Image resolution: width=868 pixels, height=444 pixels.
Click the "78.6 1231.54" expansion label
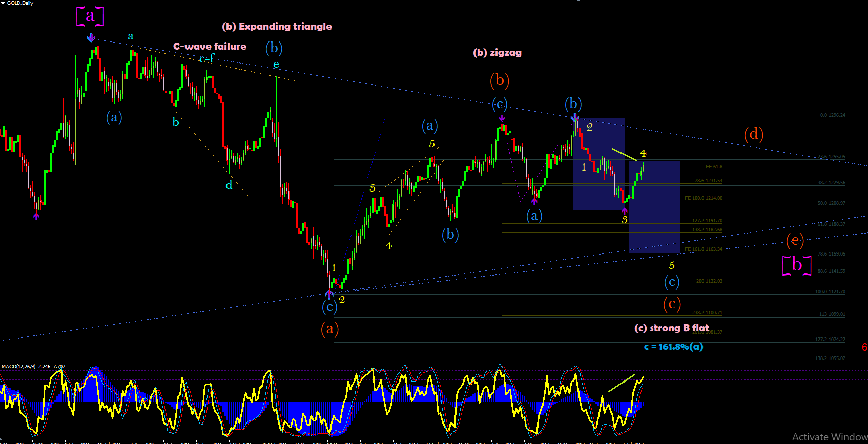(708, 181)
